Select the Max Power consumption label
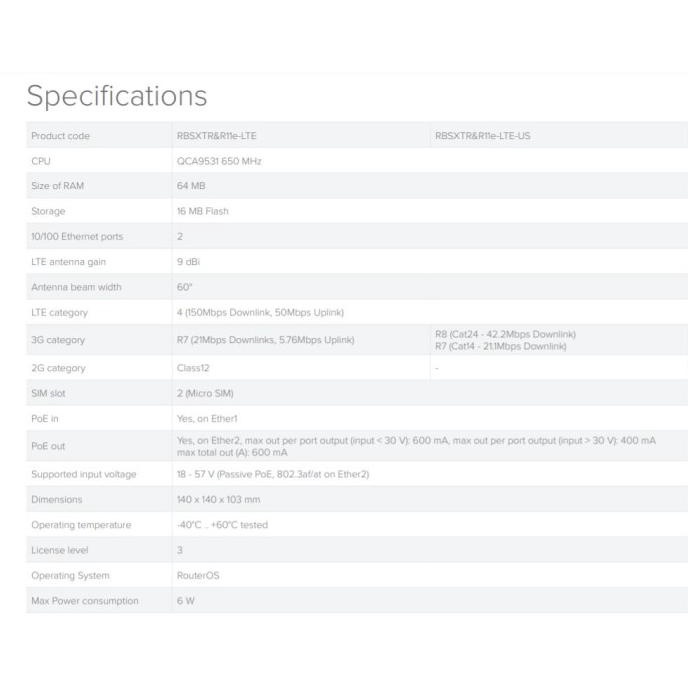This screenshot has height=688, width=688. point(85,601)
